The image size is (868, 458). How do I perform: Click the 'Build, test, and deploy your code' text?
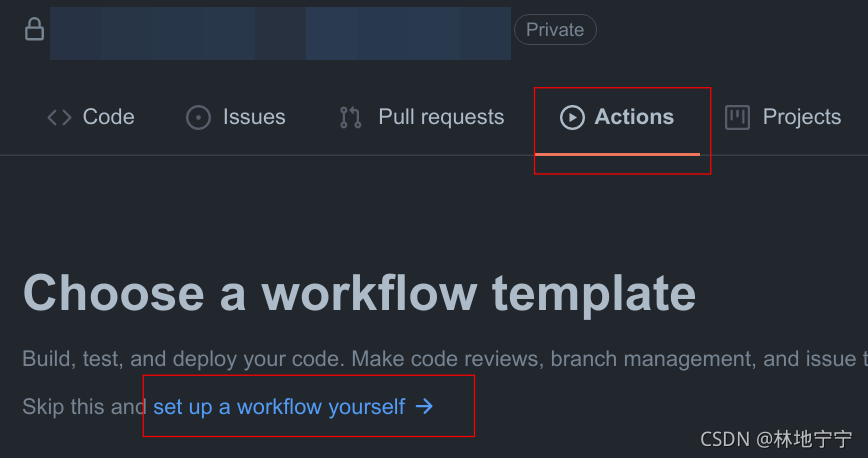(183, 359)
